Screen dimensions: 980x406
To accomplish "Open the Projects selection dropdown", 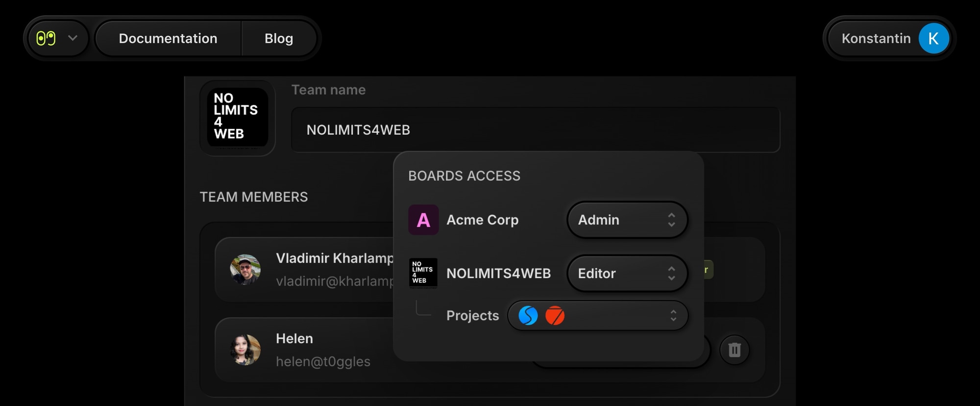I will [598, 315].
